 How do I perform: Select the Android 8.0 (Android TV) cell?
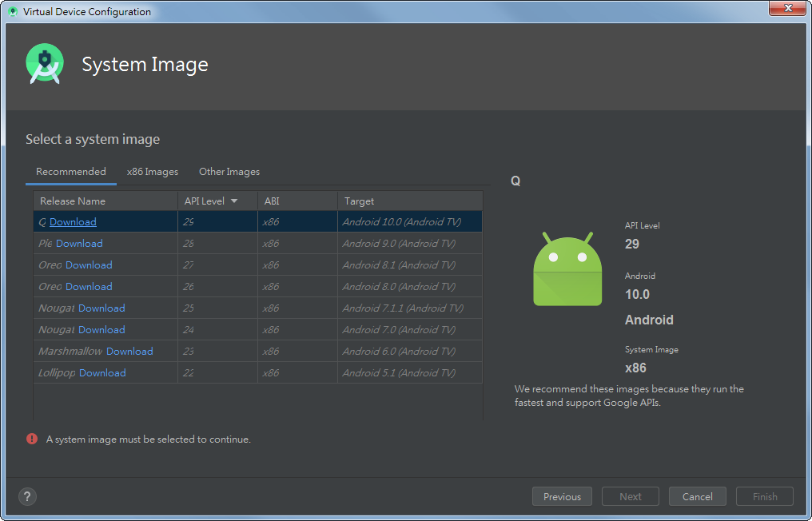tap(410, 286)
